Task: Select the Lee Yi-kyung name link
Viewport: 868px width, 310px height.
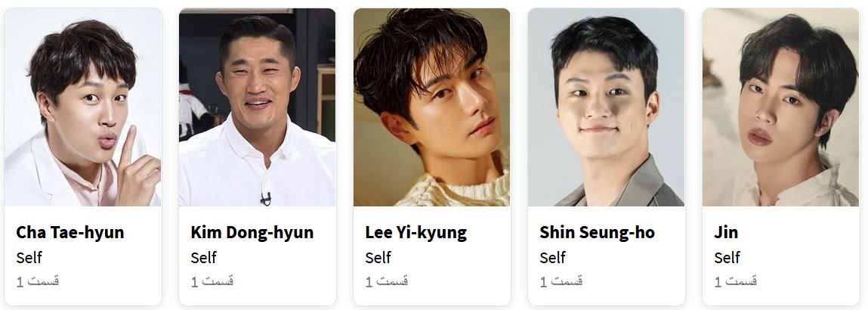Action: (x=415, y=233)
